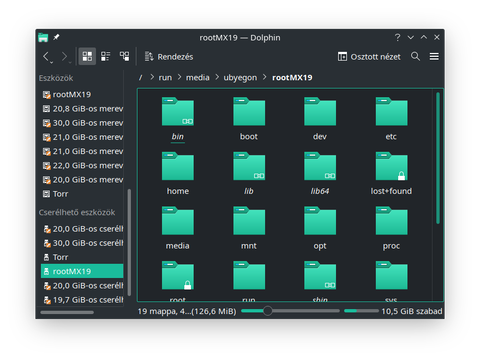This screenshot has height=361, width=480.
Task: Select the sbin folder
Action: (x=320, y=276)
